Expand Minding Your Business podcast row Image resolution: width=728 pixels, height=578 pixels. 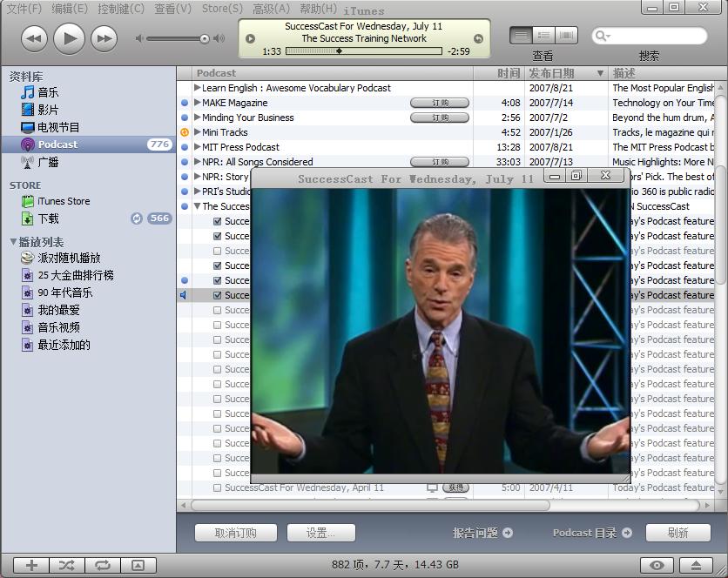coord(198,117)
